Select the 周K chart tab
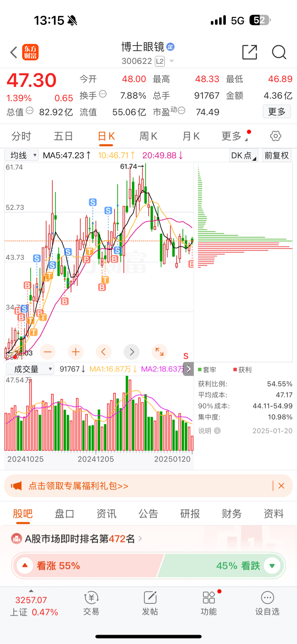297x644 pixels. (148, 136)
